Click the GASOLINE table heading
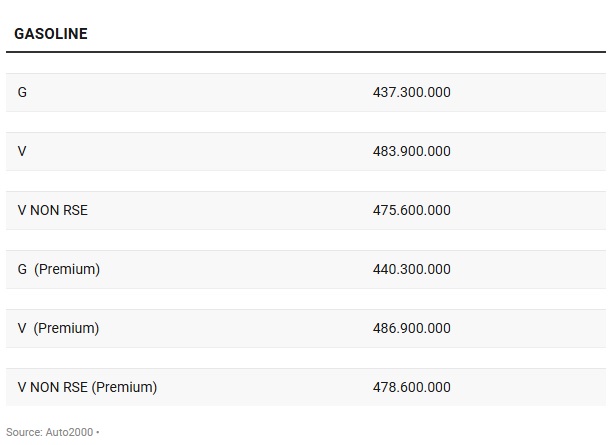 point(51,34)
